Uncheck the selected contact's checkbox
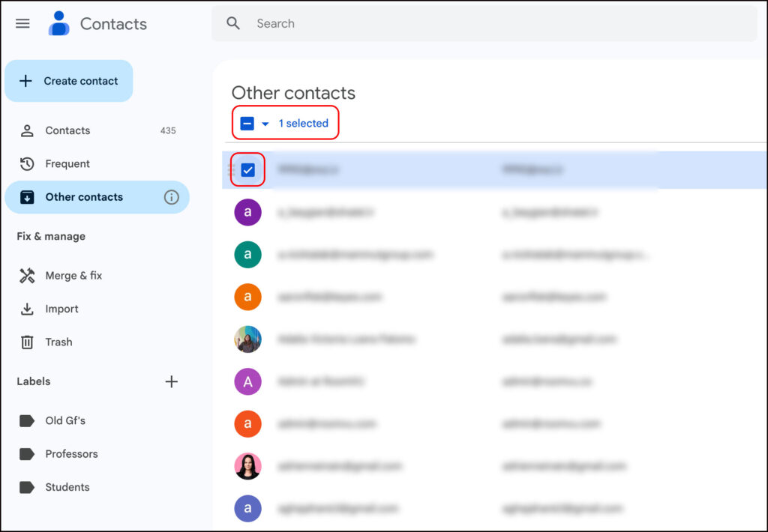The image size is (768, 532). click(247, 170)
